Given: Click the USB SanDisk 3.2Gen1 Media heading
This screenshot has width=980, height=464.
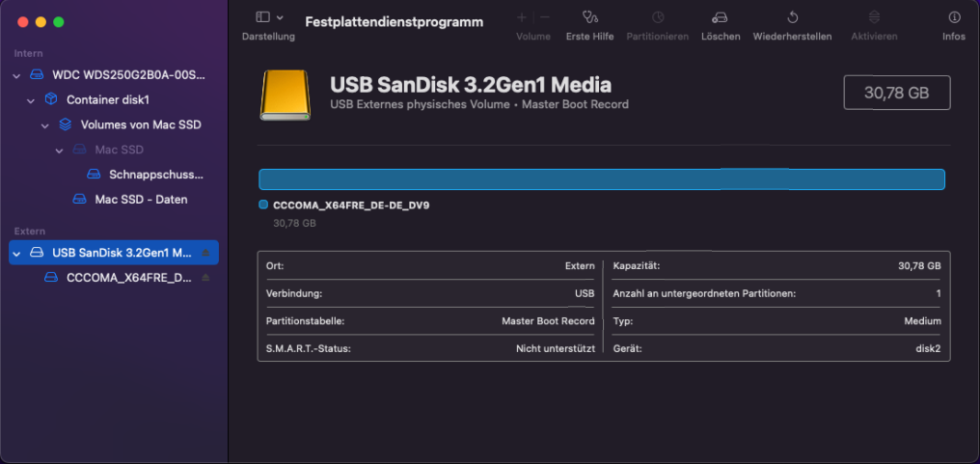Looking at the screenshot, I should click(x=471, y=85).
